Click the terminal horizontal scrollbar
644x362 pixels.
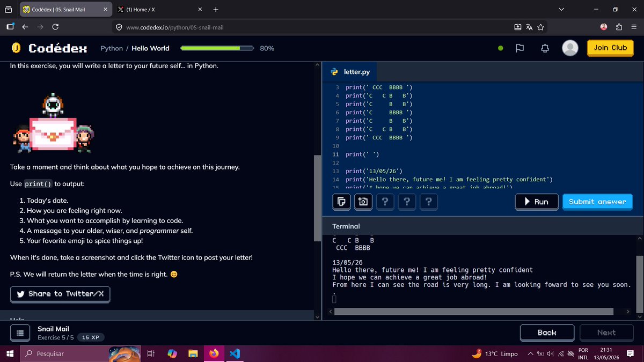coord(473,312)
